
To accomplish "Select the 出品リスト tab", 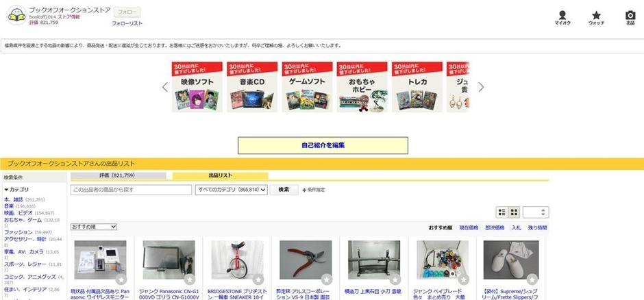I will click(x=221, y=175).
